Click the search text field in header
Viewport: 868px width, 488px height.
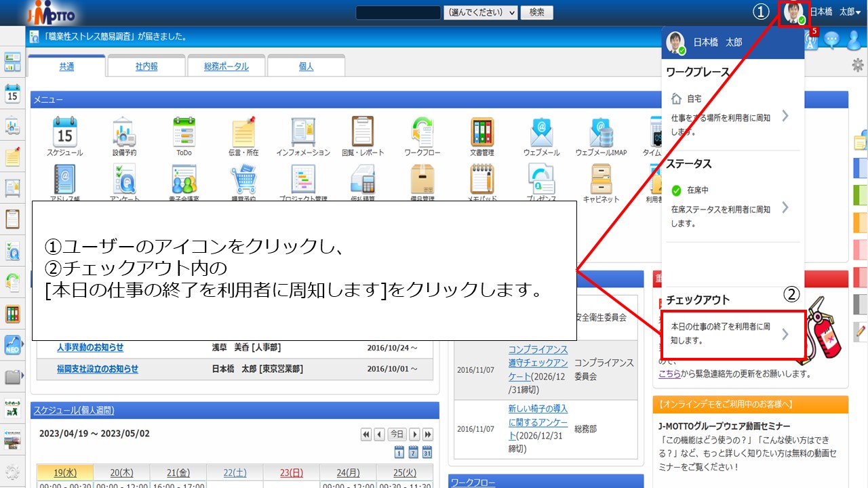398,12
